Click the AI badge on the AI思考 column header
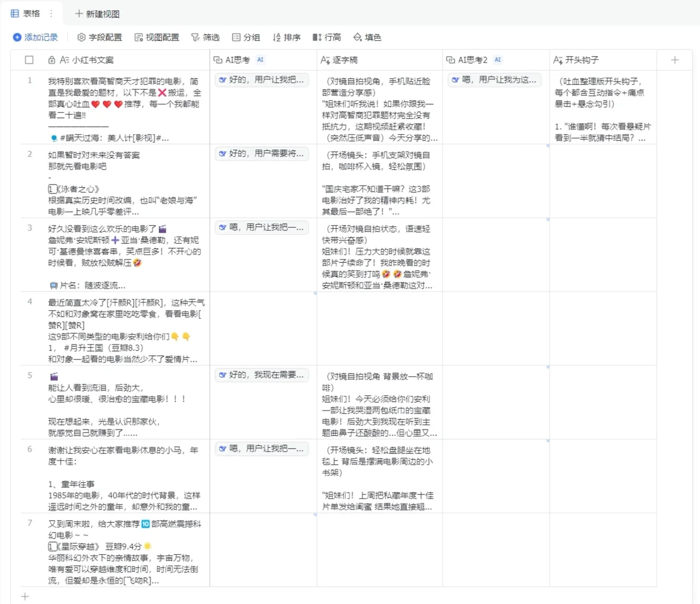The height and width of the screenshot is (604, 700). (x=260, y=59)
